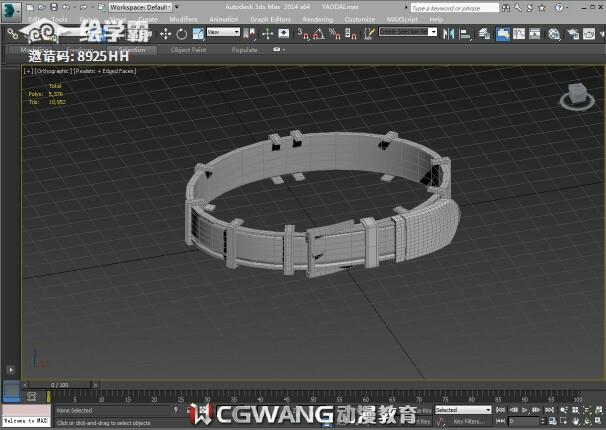Open the View reference coordinate dropdown
The width and height of the screenshot is (606, 430).
(x=223, y=32)
